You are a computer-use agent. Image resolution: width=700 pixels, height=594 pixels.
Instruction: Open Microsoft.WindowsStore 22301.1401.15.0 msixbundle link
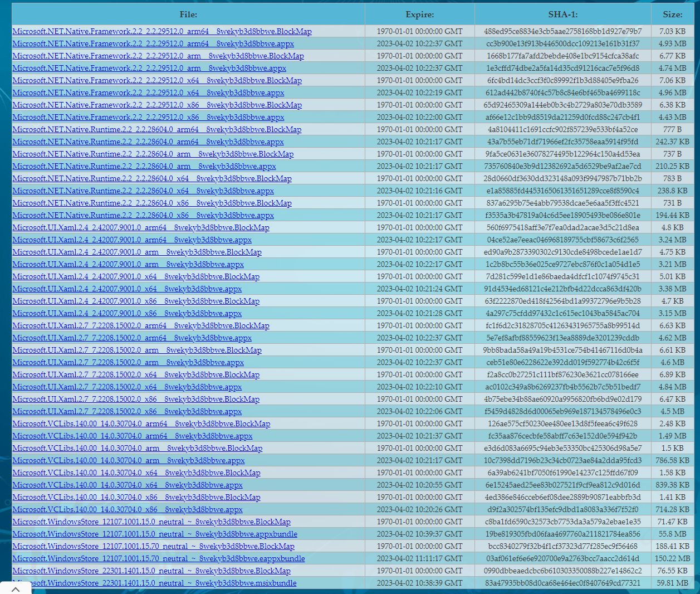167,583
